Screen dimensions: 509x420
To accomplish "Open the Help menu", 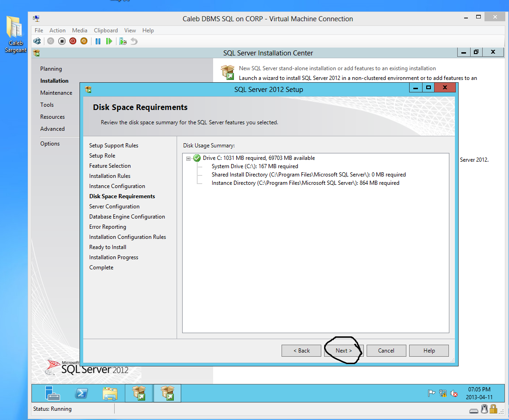I will 148,30.
